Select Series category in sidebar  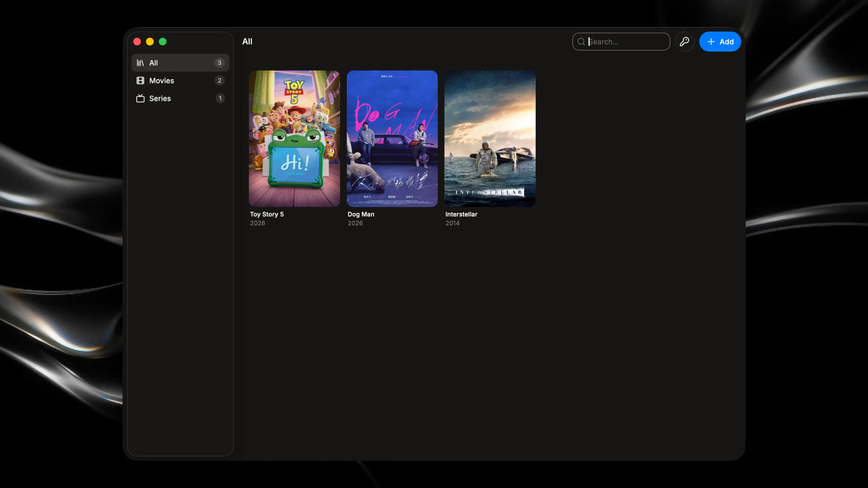pyautogui.click(x=180, y=98)
